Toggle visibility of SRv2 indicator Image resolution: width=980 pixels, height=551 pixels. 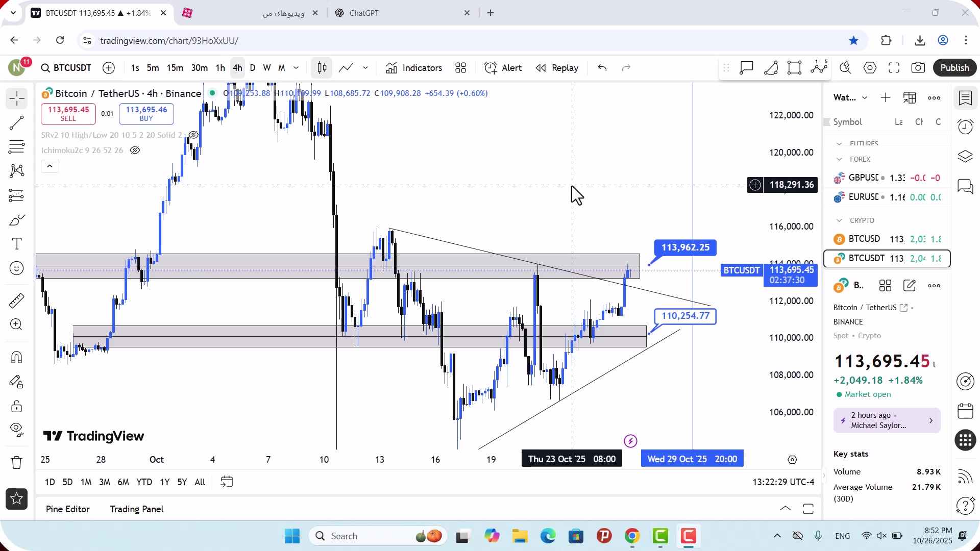(193, 135)
